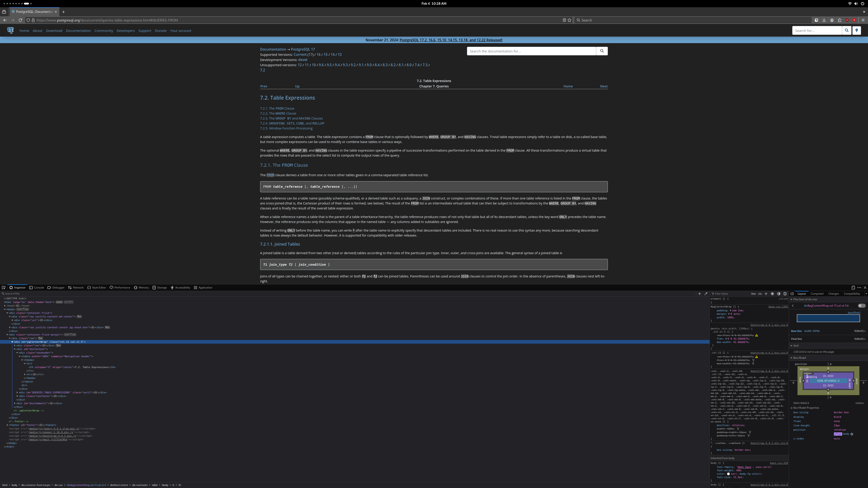Click the body text color swatch

coord(728,474)
